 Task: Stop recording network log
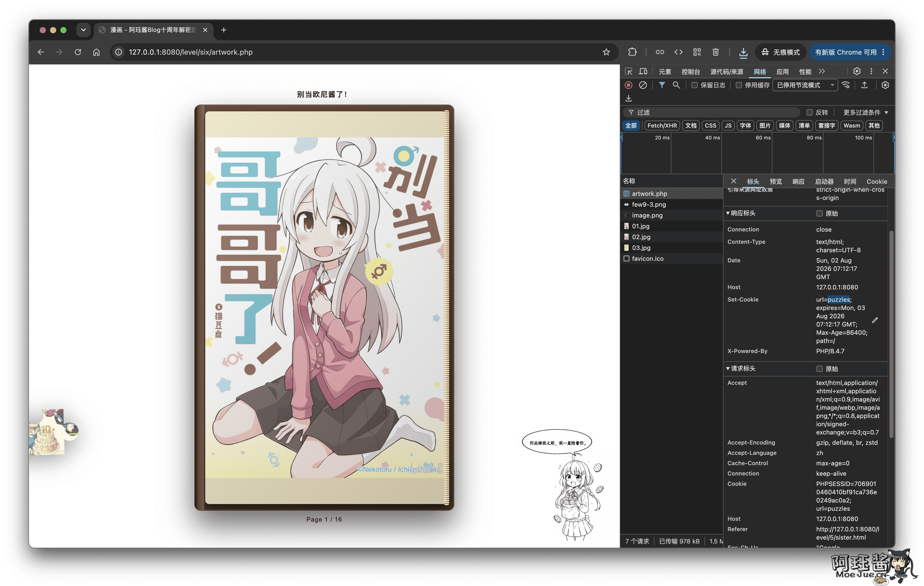628,85
